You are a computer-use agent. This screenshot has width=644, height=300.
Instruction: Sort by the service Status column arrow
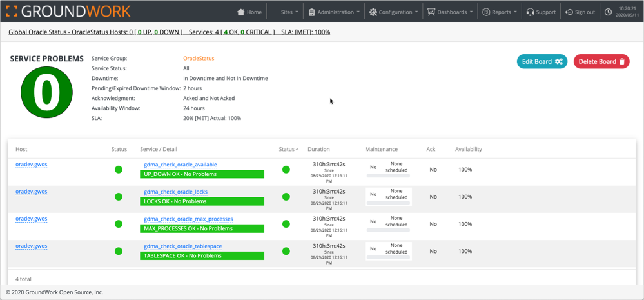297,150
